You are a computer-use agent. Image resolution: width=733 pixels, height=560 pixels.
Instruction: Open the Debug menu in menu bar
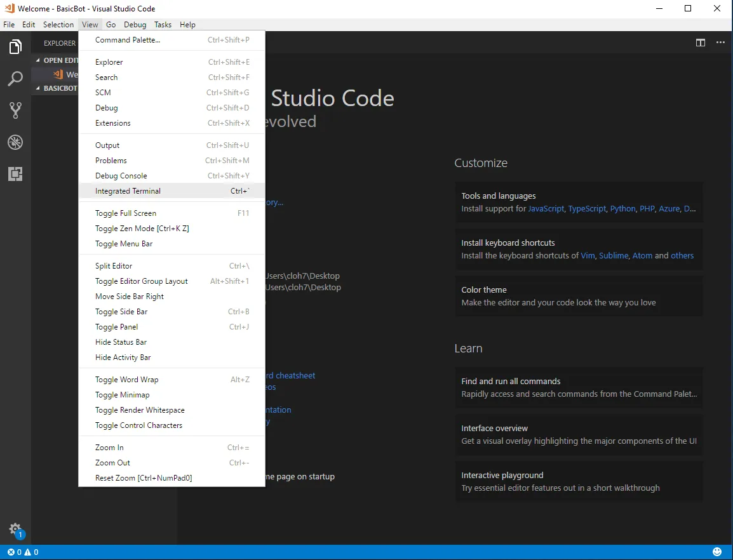(x=135, y=25)
